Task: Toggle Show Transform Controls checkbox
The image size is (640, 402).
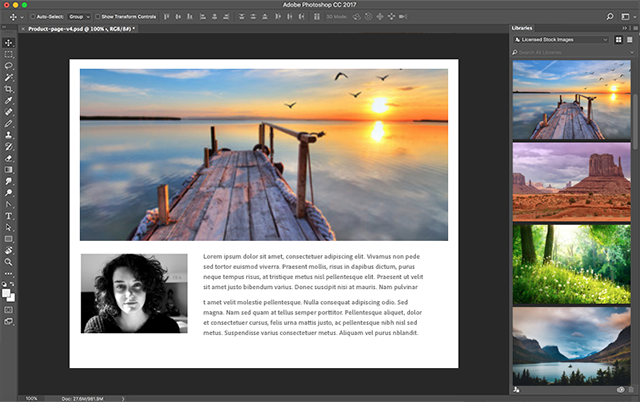Action: 96,17
